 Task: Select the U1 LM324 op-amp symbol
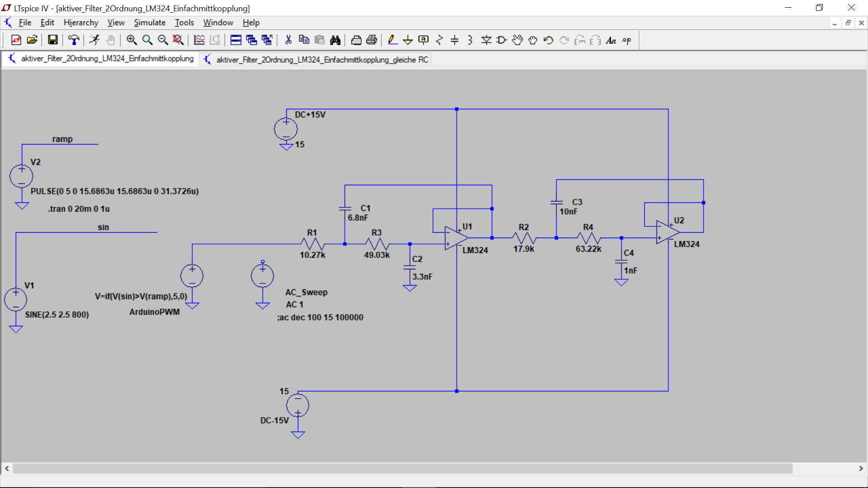(x=457, y=238)
